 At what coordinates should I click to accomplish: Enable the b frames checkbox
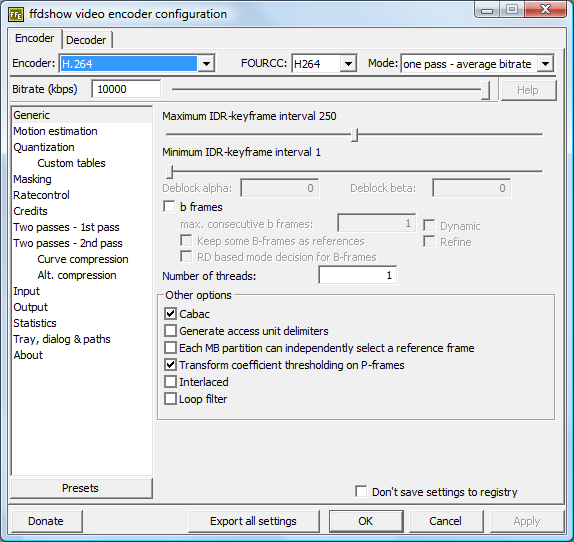pos(169,207)
